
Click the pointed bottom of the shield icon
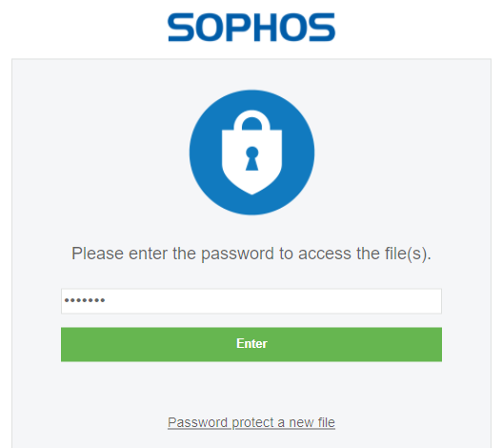point(252,189)
